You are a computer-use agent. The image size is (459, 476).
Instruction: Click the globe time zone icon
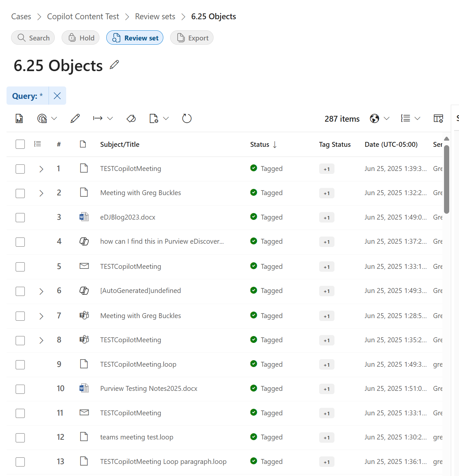(375, 118)
